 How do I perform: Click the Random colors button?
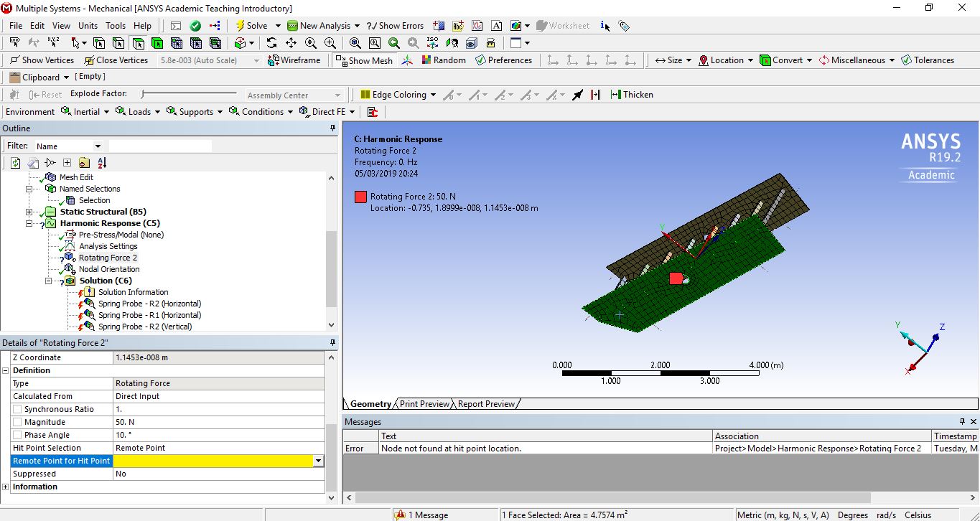[444, 60]
